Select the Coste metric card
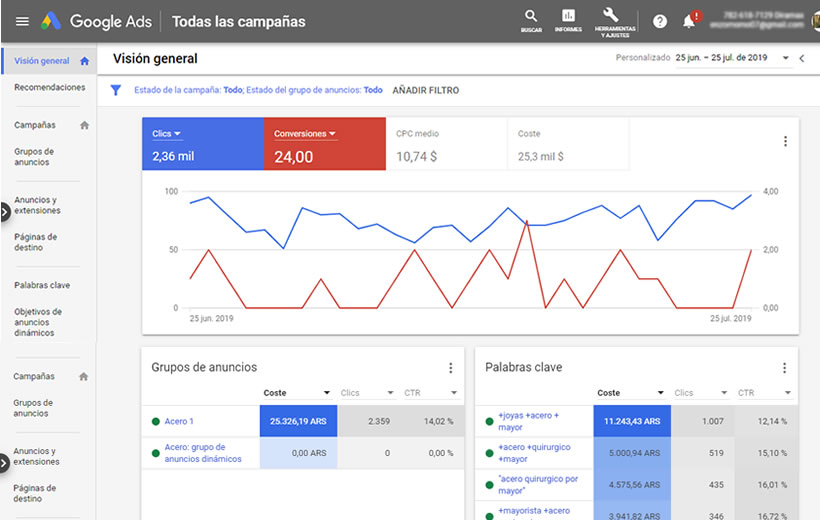Viewport: 820px width, 520px height. coord(568,144)
